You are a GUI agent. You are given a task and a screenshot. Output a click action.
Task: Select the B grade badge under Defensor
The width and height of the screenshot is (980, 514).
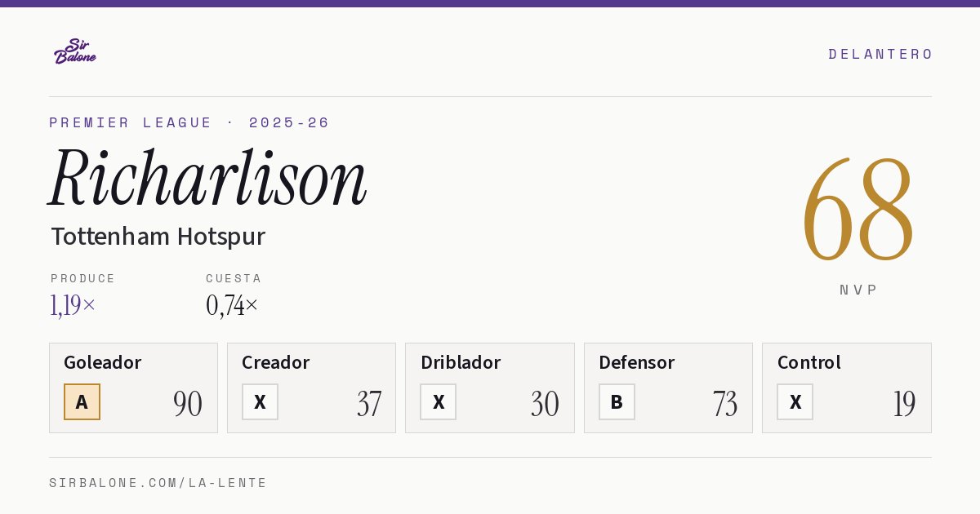click(617, 401)
